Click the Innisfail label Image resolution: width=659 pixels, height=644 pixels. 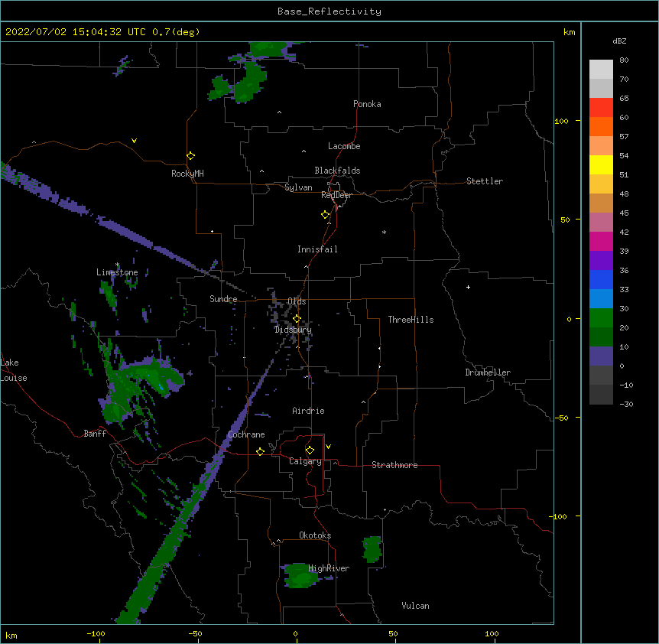tap(317, 249)
